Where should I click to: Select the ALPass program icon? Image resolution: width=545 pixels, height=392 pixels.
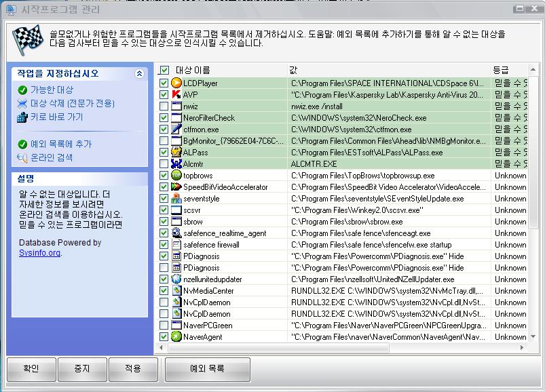[176, 152]
